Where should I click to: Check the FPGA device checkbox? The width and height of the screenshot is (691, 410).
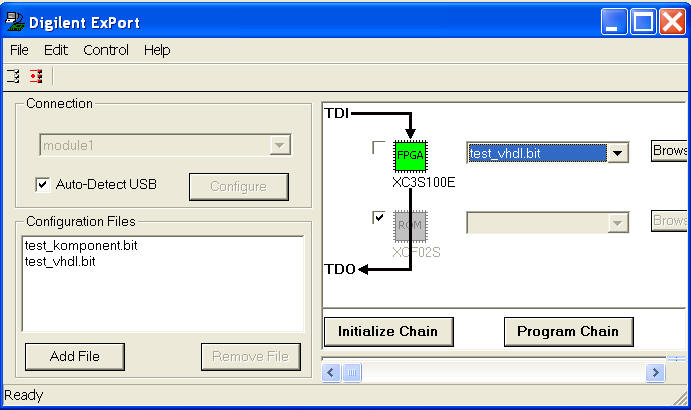point(378,147)
